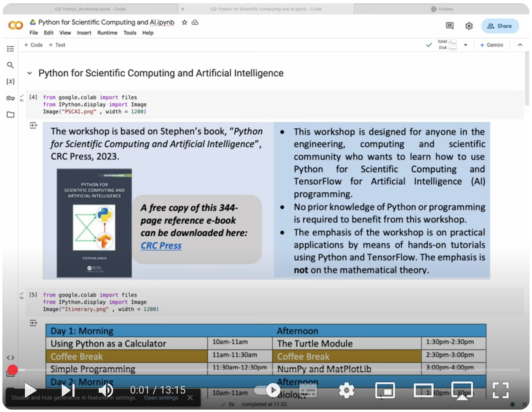Open the table of contents sidebar icon
Screen dimensions: 532x412
10,49
